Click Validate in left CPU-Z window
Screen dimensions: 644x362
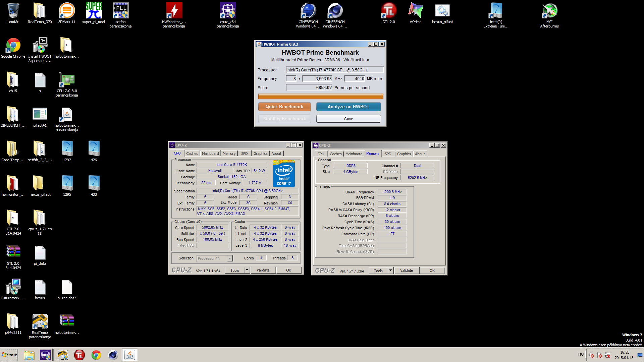click(263, 270)
